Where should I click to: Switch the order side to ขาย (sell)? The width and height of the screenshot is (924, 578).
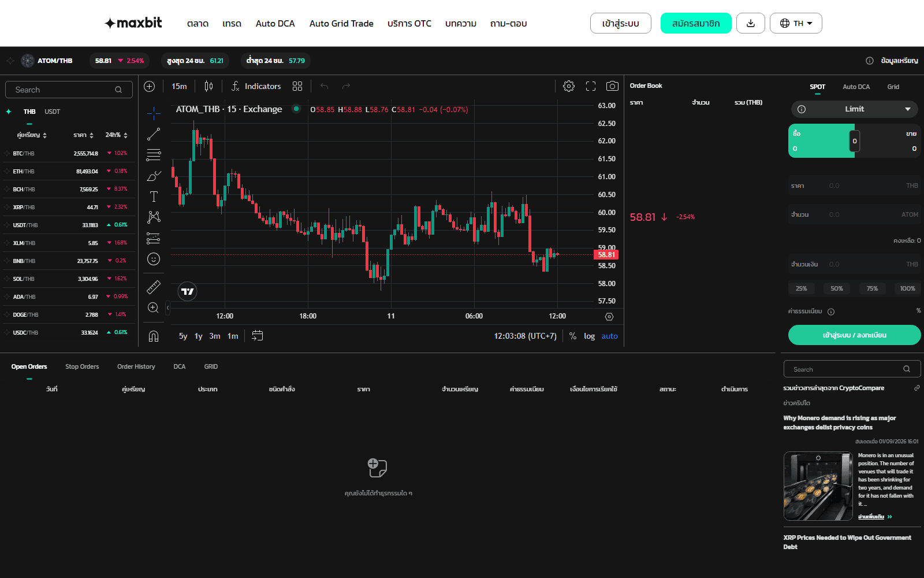(888, 141)
